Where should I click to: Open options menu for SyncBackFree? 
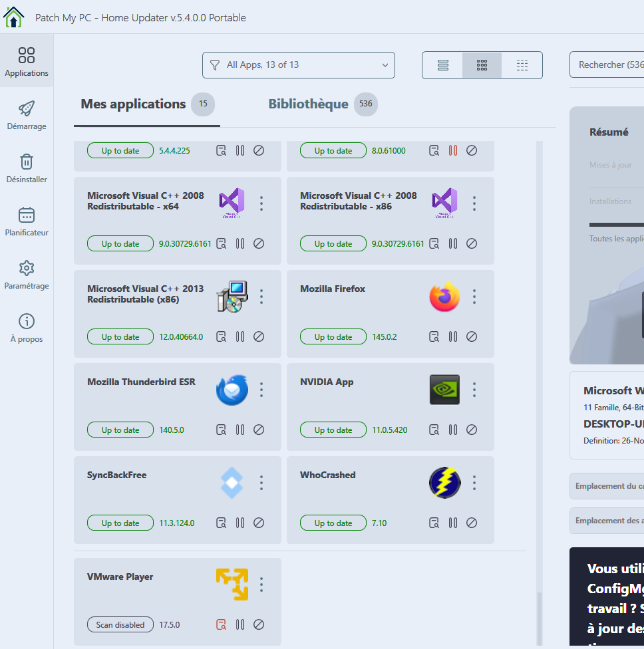click(x=261, y=483)
